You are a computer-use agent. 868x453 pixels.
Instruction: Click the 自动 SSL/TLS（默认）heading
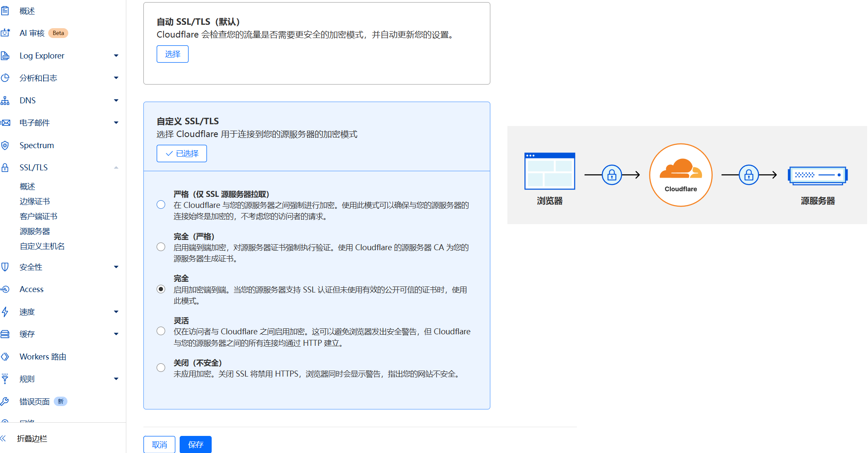198,22
